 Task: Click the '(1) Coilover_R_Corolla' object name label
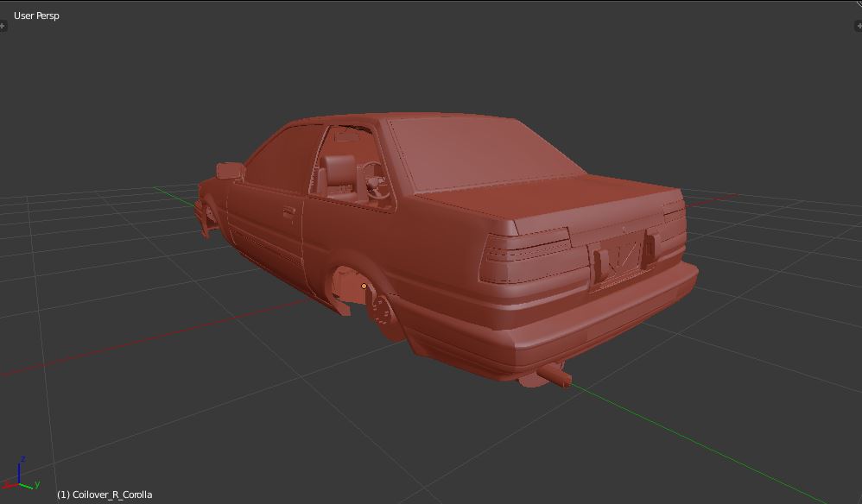pos(105,495)
